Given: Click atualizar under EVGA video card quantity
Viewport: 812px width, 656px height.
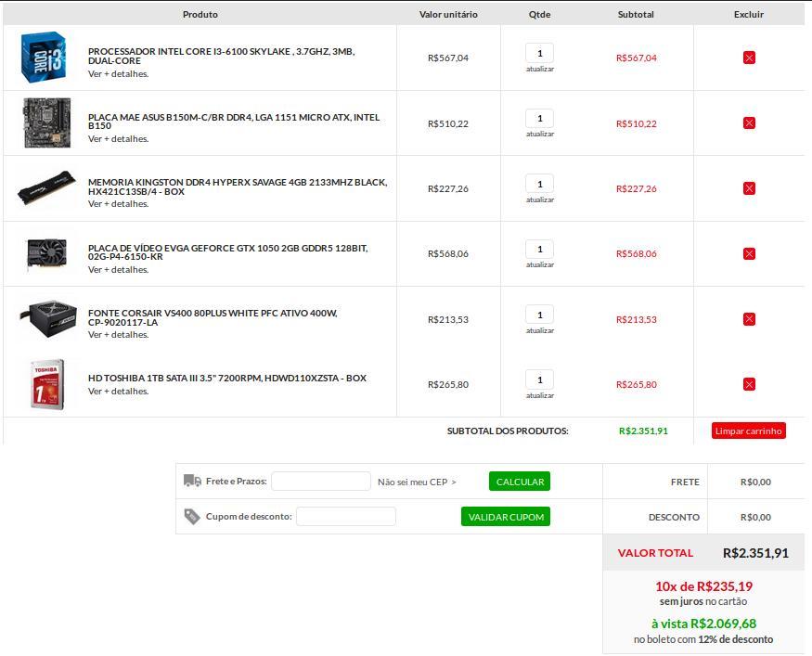Looking at the screenshot, I should click(x=540, y=264).
